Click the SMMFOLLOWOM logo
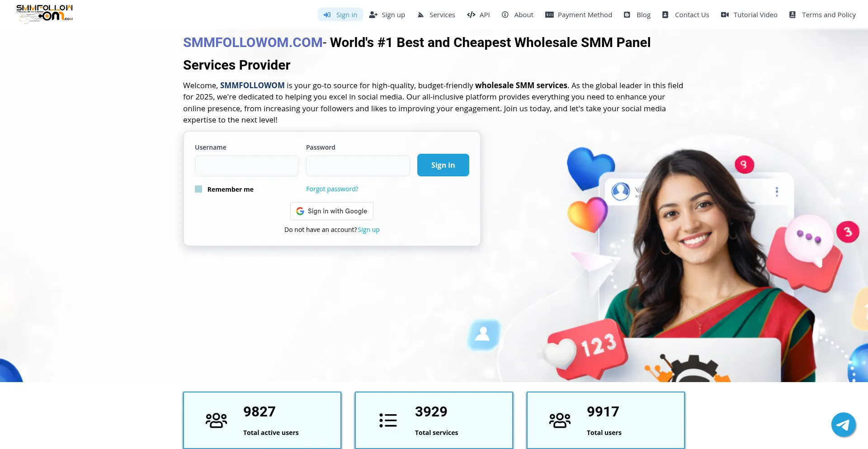Image resolution: width=868 pixels, height=449 pixels. (x=44, y=14)
